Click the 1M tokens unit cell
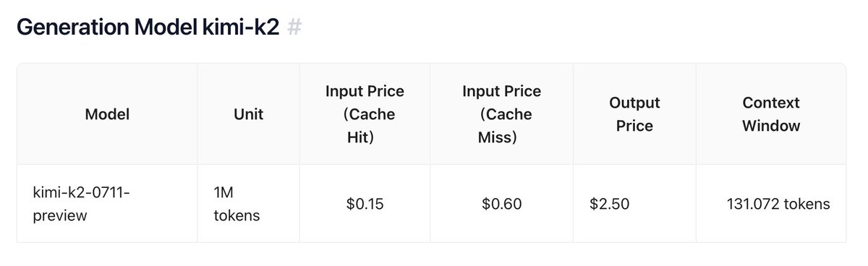Screen dimensions: 868x266 249,203
